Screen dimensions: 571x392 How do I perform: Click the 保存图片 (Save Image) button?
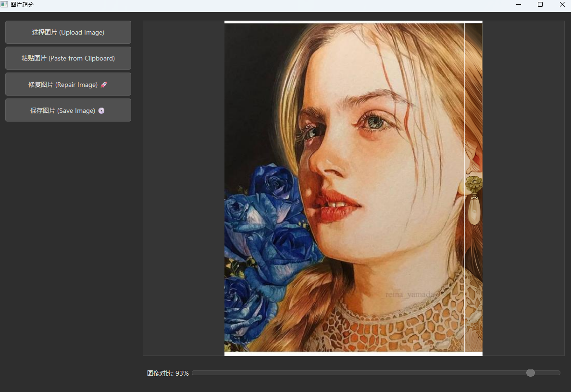68,110
